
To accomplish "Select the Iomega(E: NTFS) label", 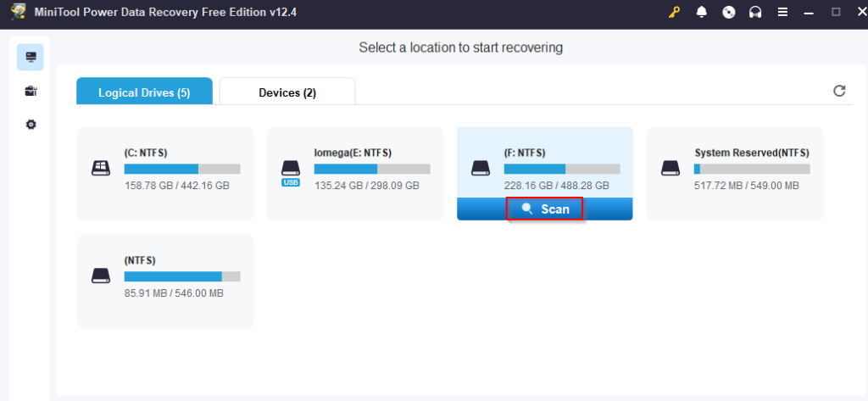I will click(353, 153).
